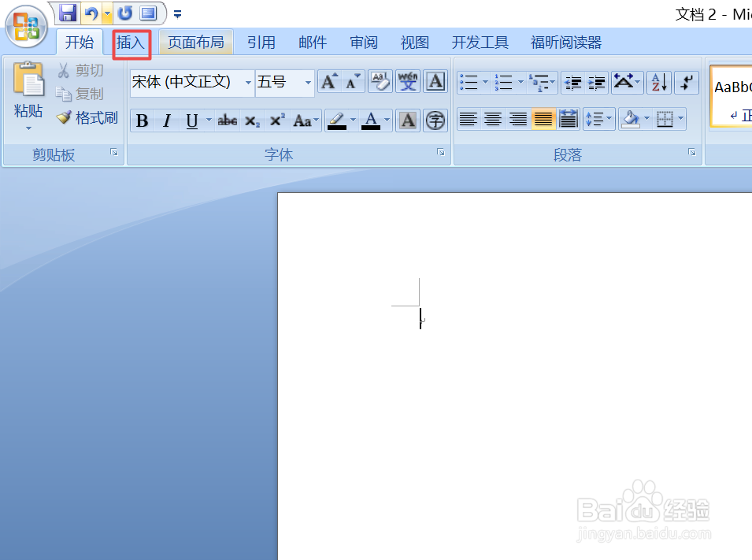Toggle underline formatting

[x=192, y=121]
